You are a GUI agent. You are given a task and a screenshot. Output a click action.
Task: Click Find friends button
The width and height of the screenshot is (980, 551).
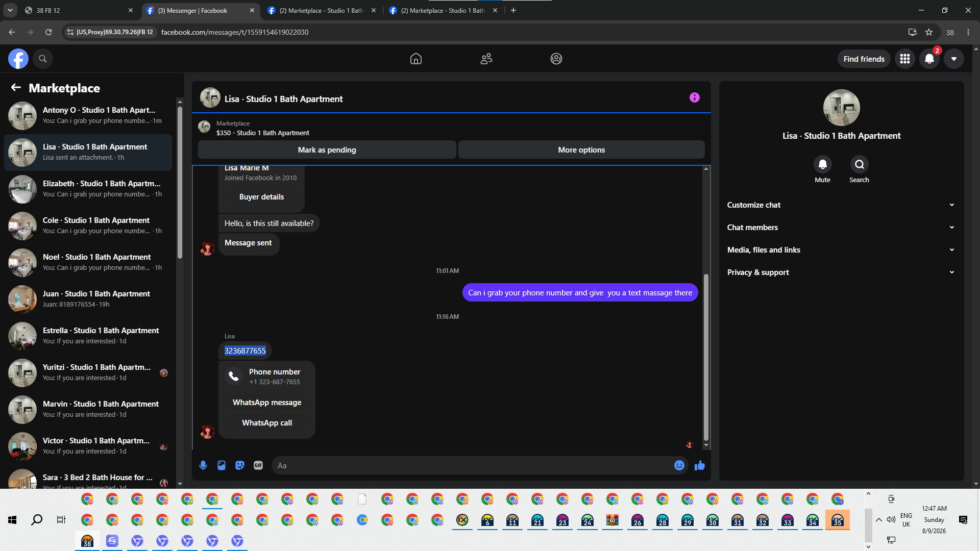pos(864,59)
